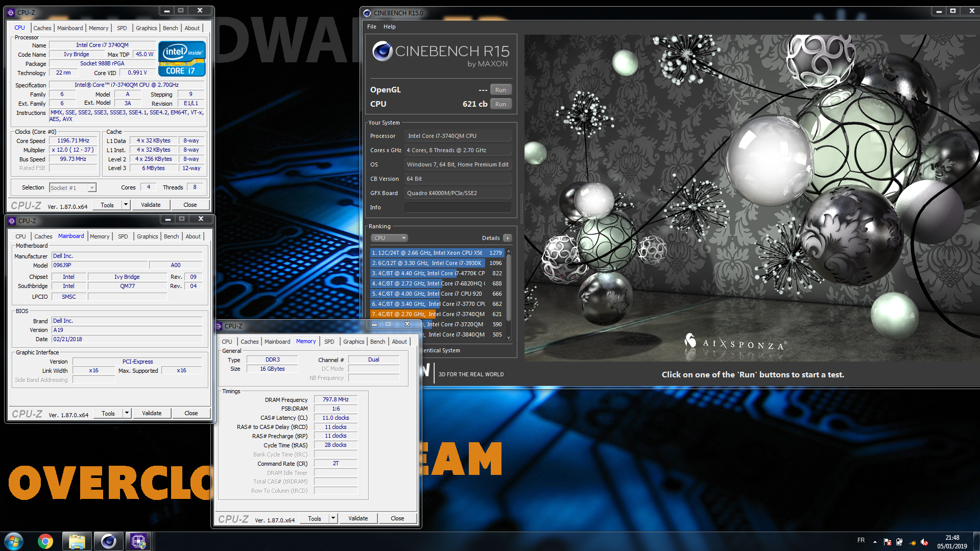Click the Cinebench title bar icon
980x551 pixels.
click(367, 13)
